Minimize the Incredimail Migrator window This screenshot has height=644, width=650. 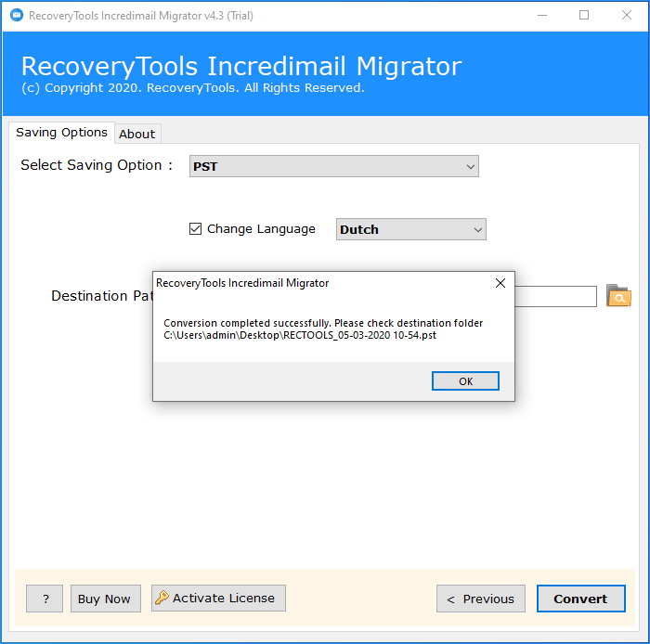point(542,16)
